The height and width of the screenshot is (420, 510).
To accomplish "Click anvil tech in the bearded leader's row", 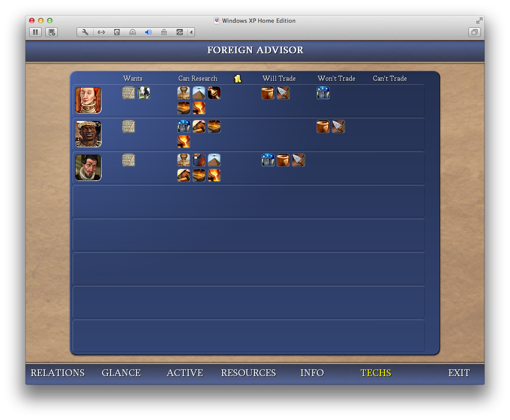I will coord(199,175).
